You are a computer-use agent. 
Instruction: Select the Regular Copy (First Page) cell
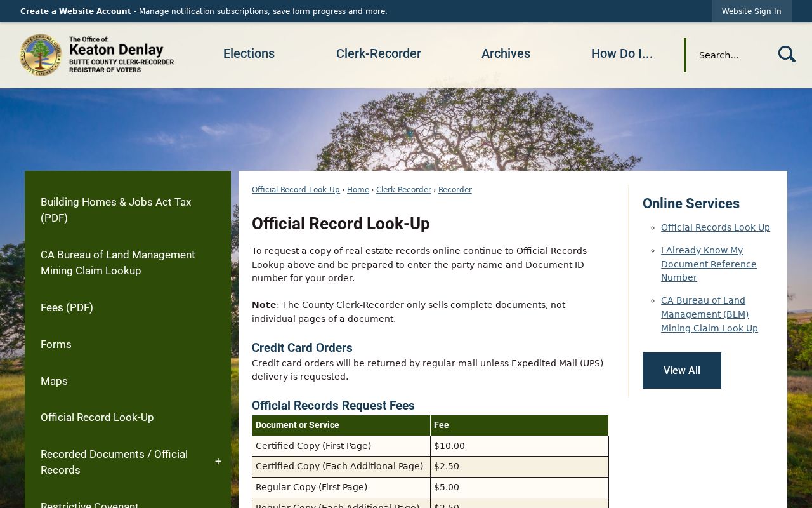click(341, 488)
